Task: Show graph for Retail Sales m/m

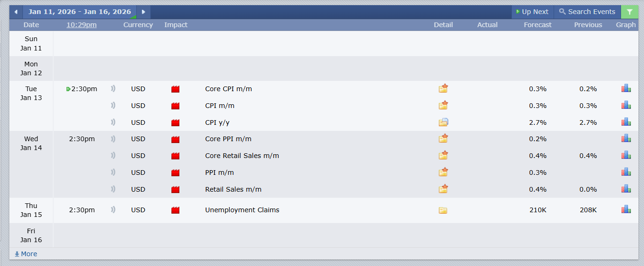Action: [626, 189]
